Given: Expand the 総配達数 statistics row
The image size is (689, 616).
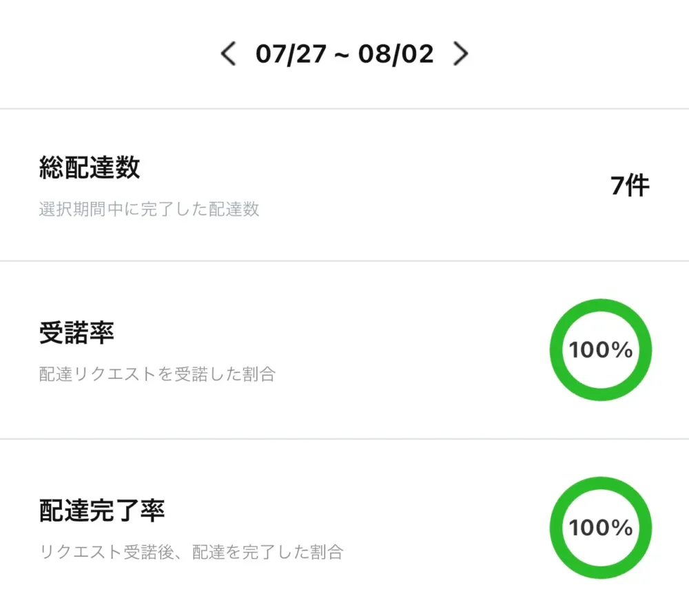Looking at the screenshot, I should pos(344,185).
